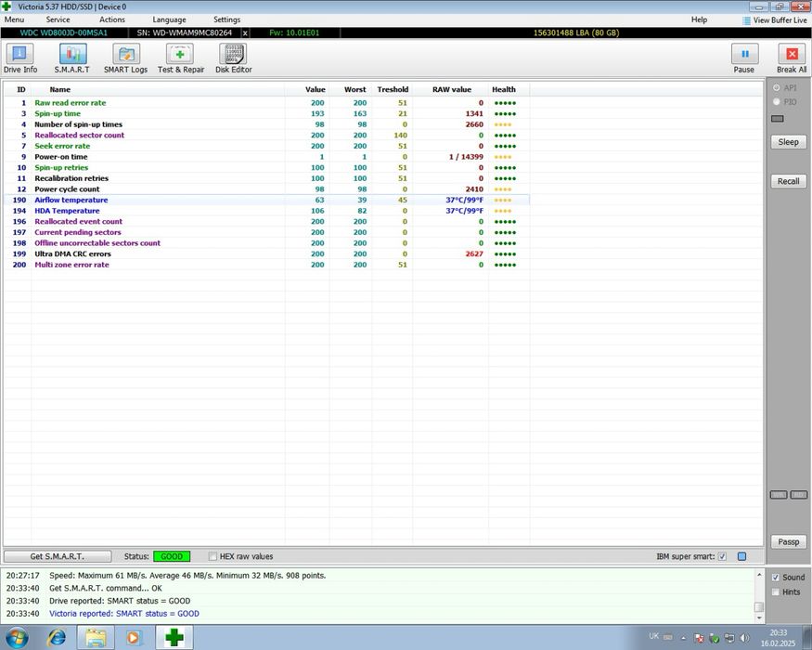Click the Passp button
The image size is (812, 650).
click(x=788, y=542)
